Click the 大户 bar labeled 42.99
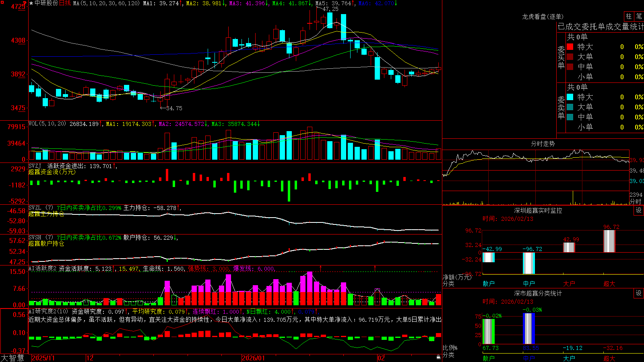Screen dimensions: 644x362 [x=569, y=247]
